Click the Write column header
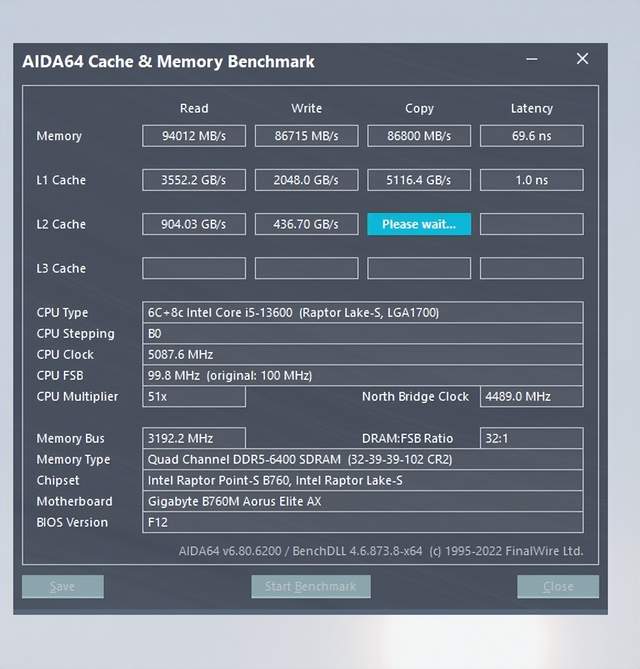Image resolution: width=640 pixels, height=669 pixels. click(306, 108)
